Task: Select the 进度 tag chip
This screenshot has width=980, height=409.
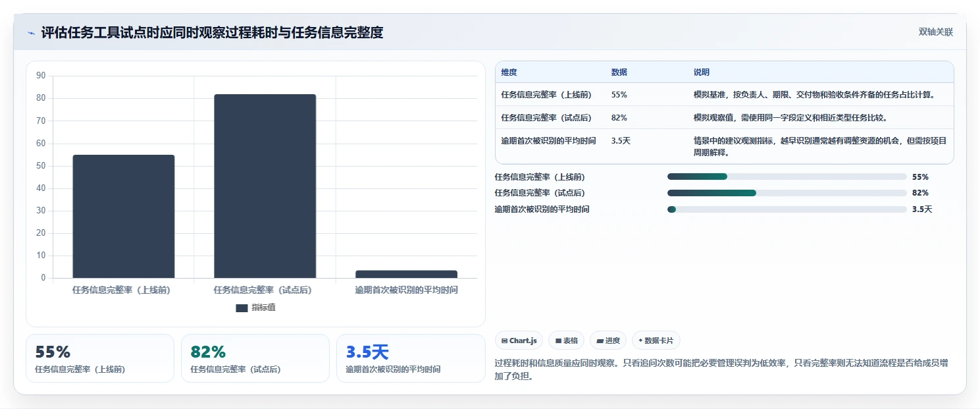Action: 608,341
